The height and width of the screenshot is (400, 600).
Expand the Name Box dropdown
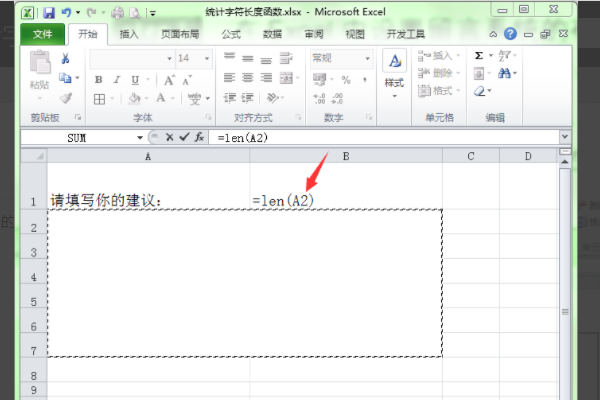pyautogui.click(x=140, y=138)
